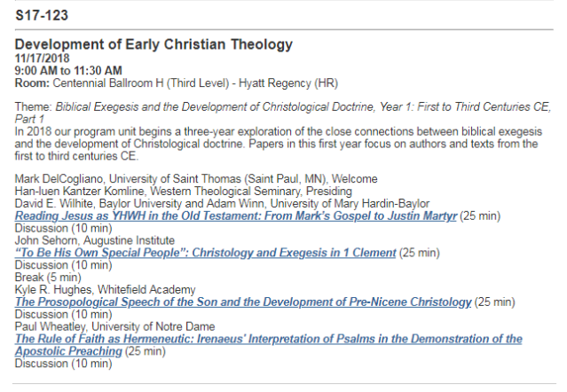
Task: Click the "Development of Early Christian Theology" heading
Action: pos(154,44)
